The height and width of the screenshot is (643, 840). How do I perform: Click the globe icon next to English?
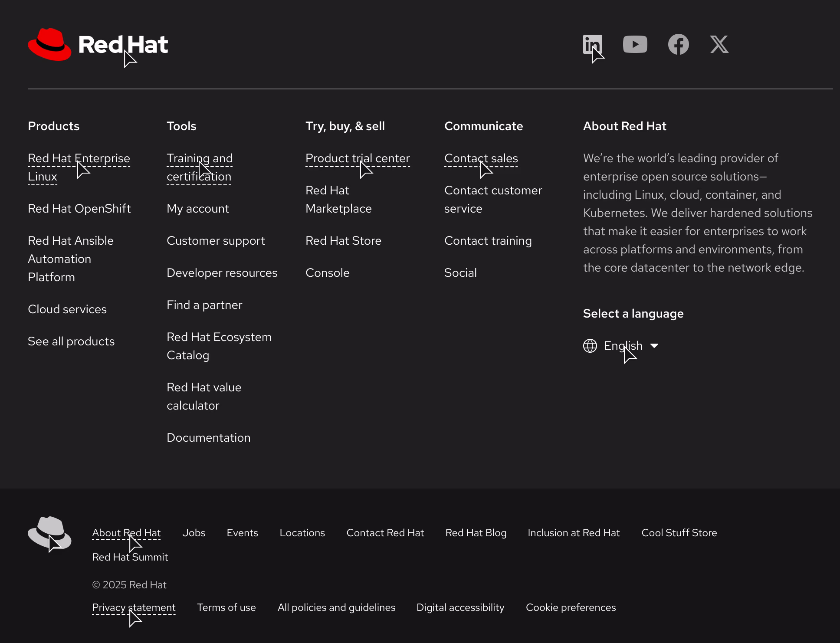pos(590,346)
